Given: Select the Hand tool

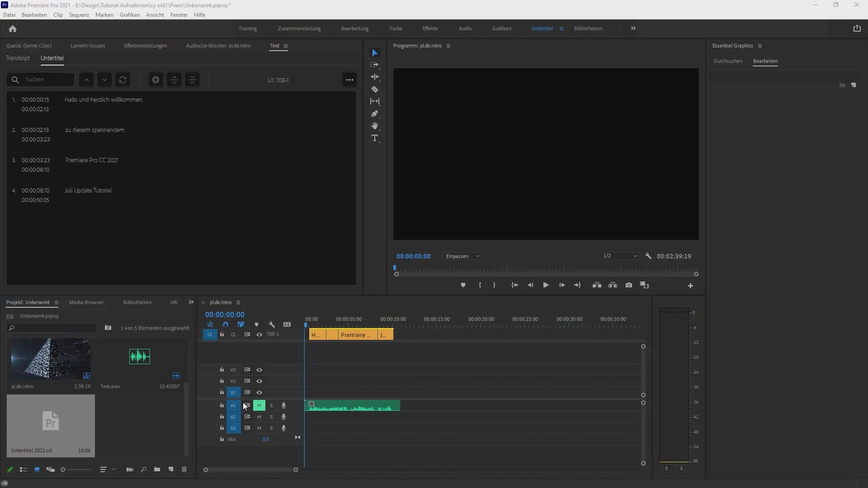Looking at the screenshot, I should coord(374,126).
